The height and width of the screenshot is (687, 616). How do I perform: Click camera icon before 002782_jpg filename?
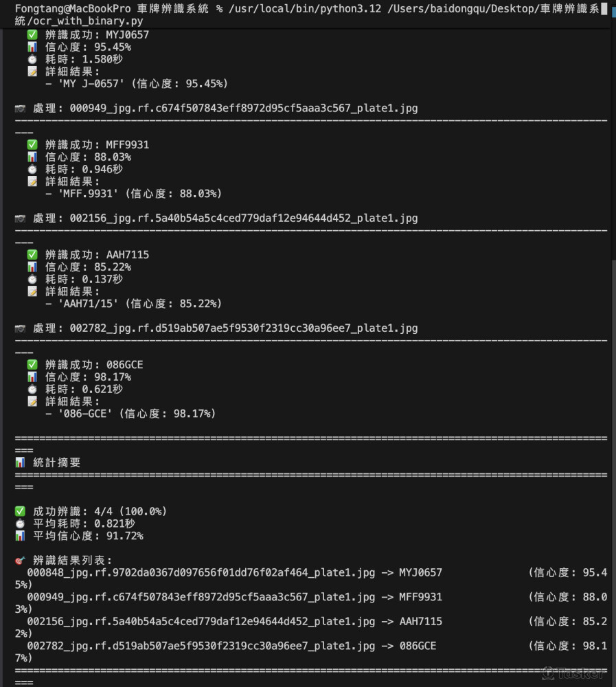click(x=20, y=328)
